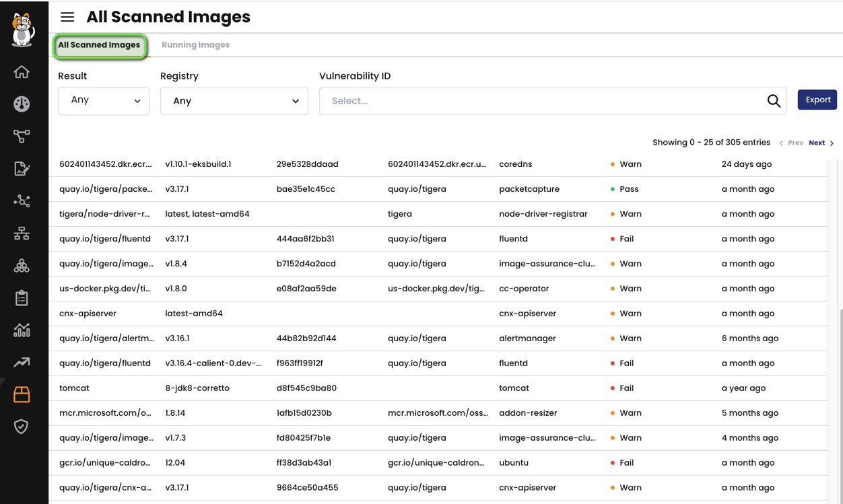
Task: Click digest 29e5328ddaad
Action: [x=307, y=164]
